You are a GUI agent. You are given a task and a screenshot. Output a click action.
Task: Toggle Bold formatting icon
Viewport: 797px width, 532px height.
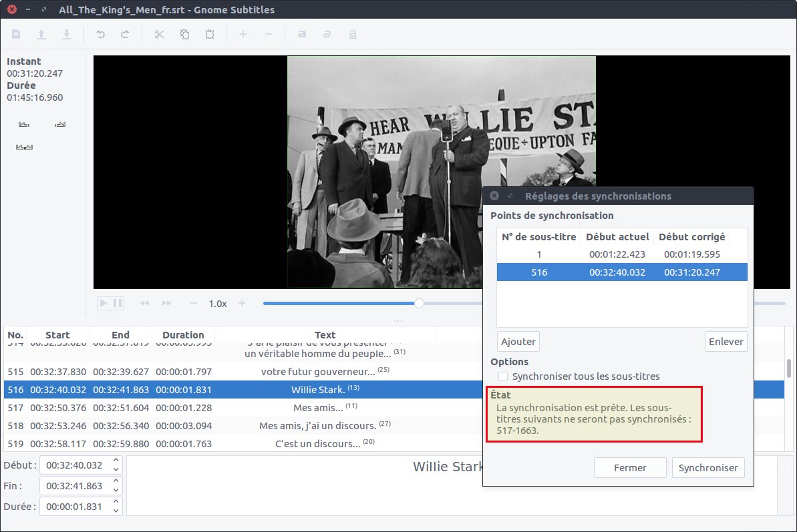302,34
